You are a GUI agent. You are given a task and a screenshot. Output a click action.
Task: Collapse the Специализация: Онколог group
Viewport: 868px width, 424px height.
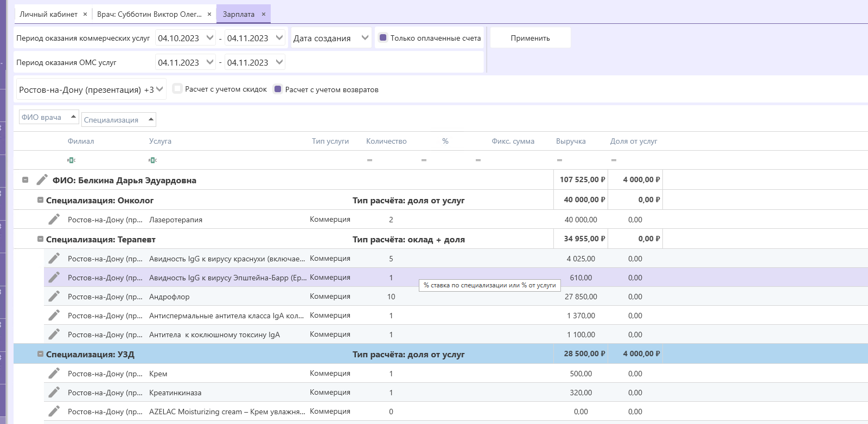40,200
